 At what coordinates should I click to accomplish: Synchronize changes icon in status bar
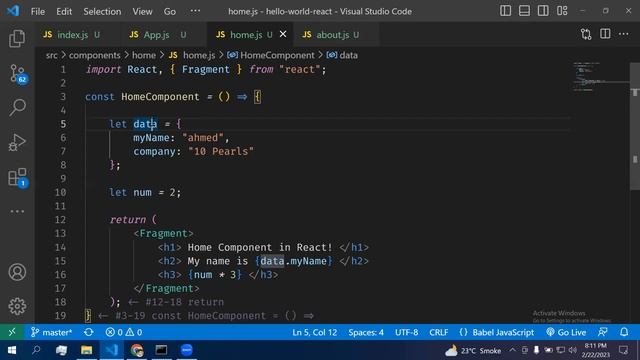[89, 332]
